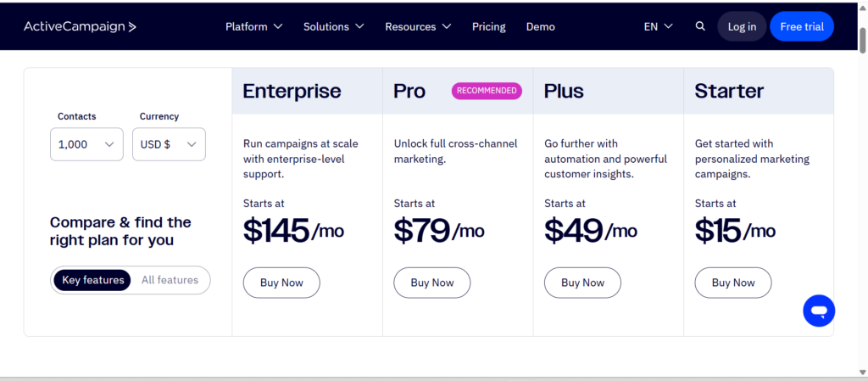The image size is (868, 381).
Task: Click the search magnifier icon
Action: (x=700, y=26)
